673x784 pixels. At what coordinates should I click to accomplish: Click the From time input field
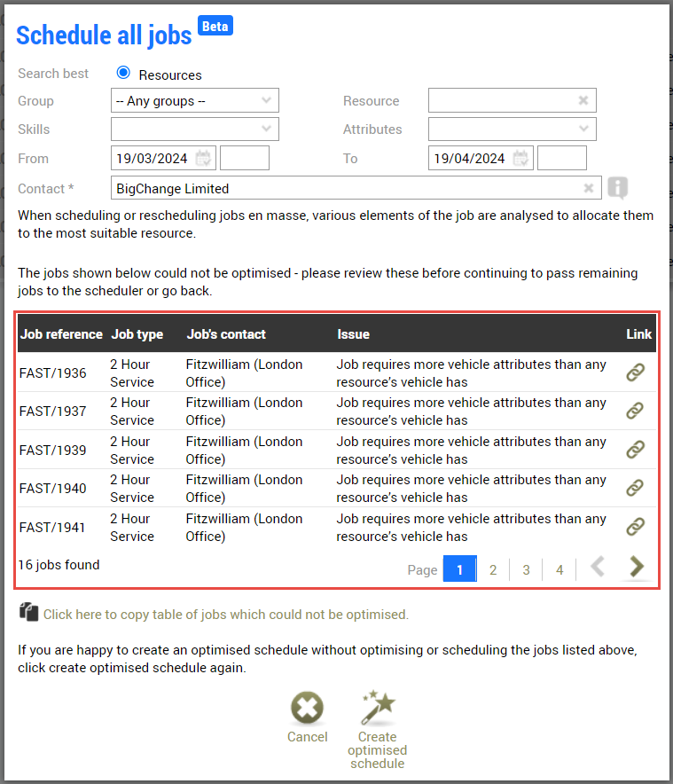[x=245, y=159]
